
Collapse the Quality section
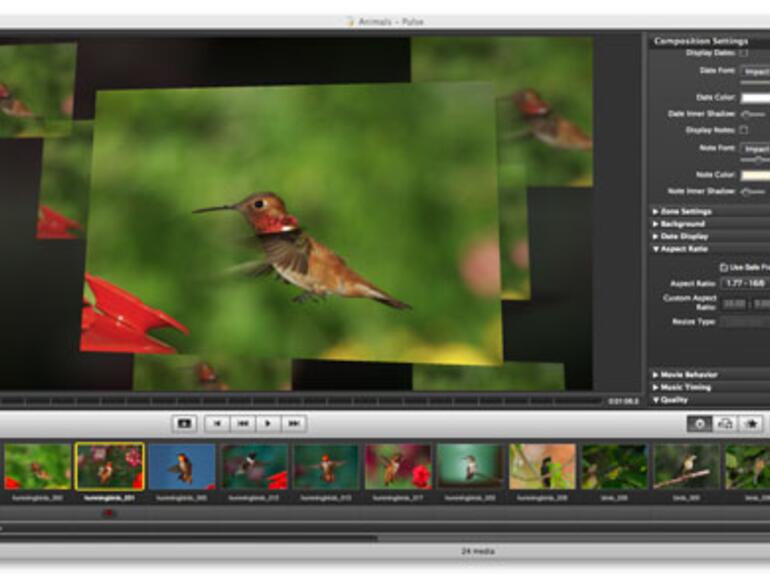(710, 400)
